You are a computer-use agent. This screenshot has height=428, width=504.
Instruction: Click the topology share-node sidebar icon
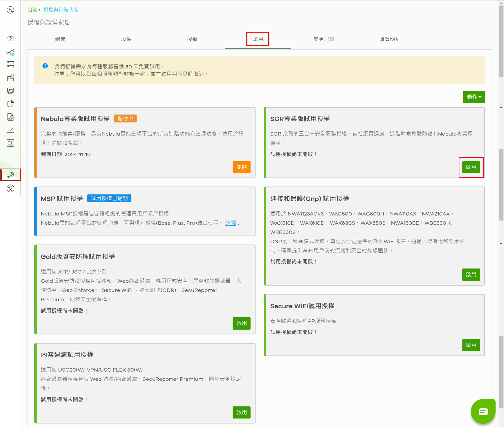10,52
